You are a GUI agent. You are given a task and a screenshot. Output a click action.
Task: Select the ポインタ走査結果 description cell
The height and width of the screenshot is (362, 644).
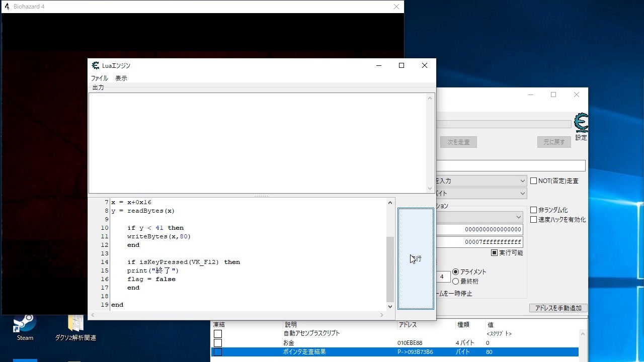[x=304, y=352]
